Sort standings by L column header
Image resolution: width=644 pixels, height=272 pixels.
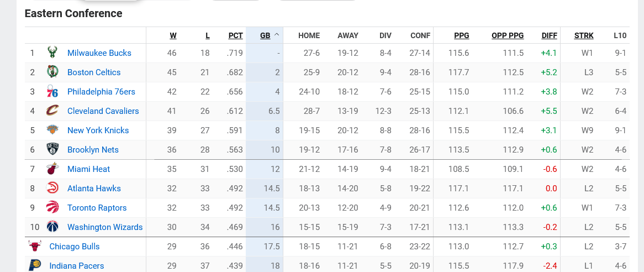click(x=208, y=35)
